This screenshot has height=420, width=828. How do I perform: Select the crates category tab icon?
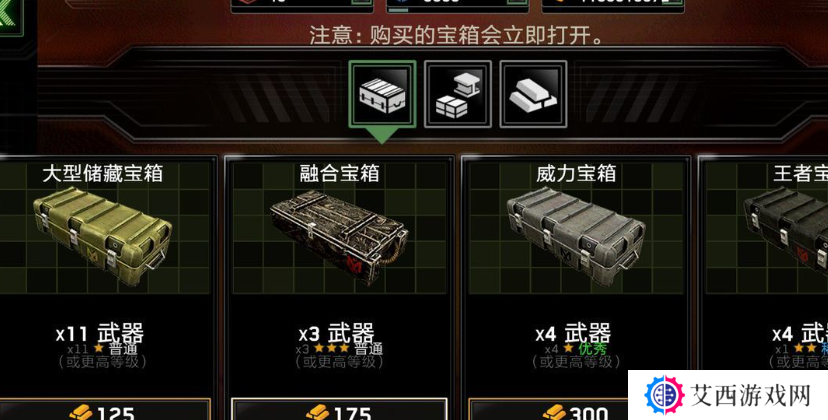[x=382, y=94]
